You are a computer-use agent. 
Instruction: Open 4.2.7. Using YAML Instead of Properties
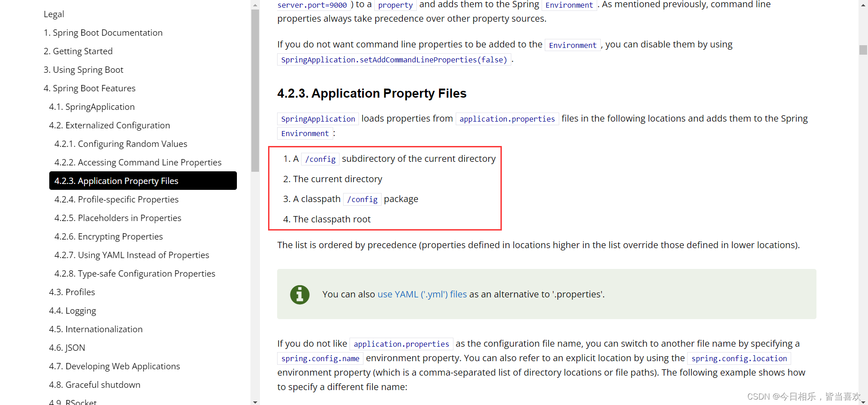[132, 255]
